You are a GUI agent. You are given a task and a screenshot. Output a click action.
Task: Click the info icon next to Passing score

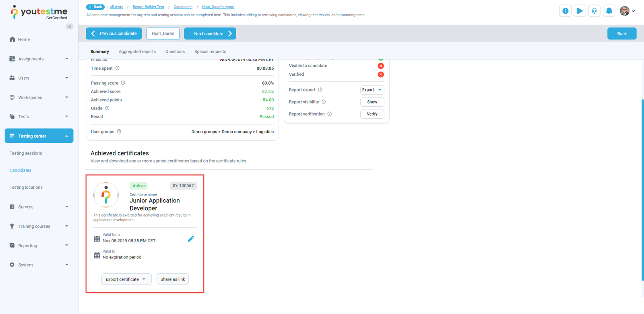tap(123, 83)
